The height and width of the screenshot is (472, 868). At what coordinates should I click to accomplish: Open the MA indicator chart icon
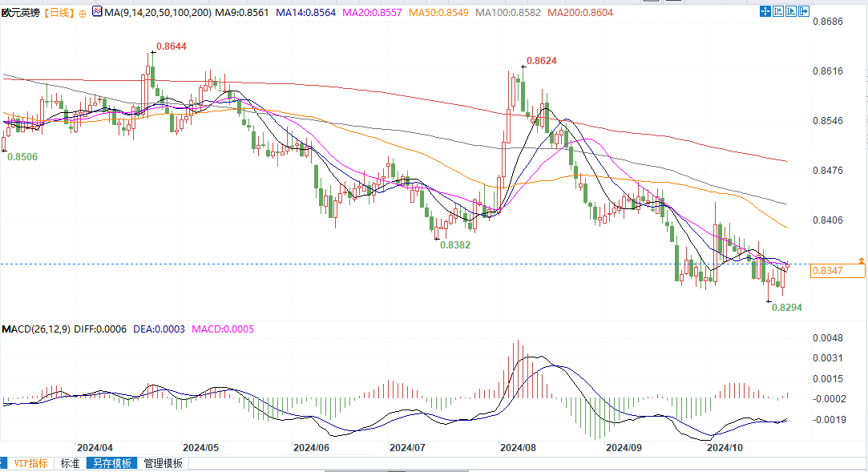97,12
